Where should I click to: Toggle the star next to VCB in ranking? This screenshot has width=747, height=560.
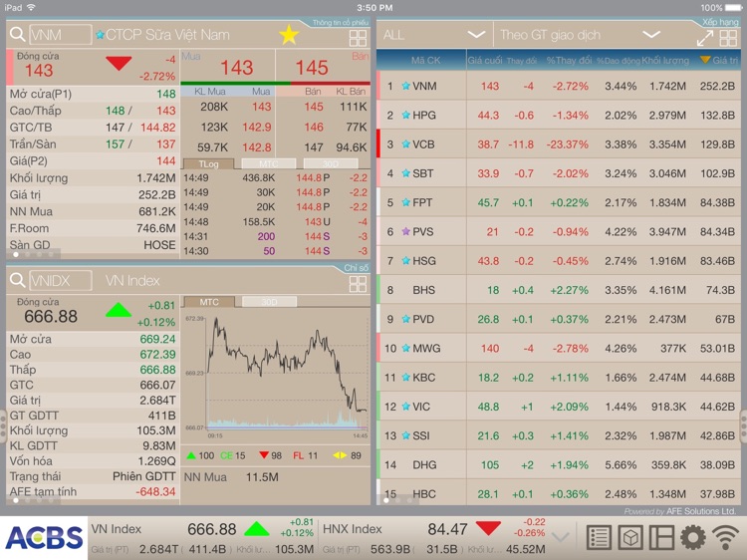click(x=406, y=143)
